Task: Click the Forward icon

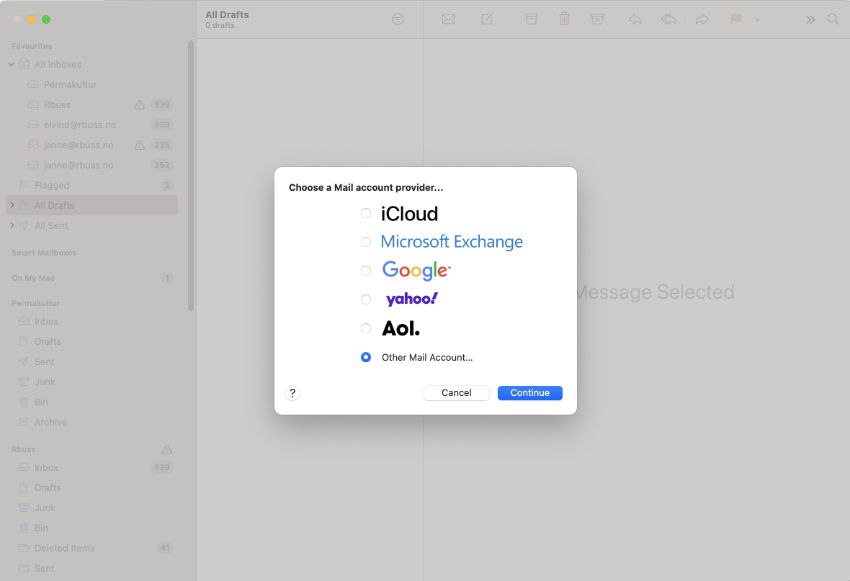Action: point(702,19)
